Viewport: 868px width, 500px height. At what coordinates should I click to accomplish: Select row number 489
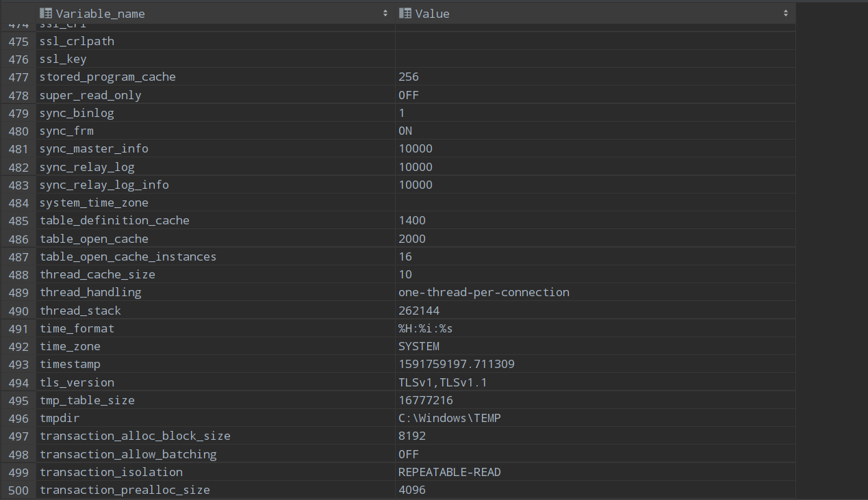[x=18, y=293]
